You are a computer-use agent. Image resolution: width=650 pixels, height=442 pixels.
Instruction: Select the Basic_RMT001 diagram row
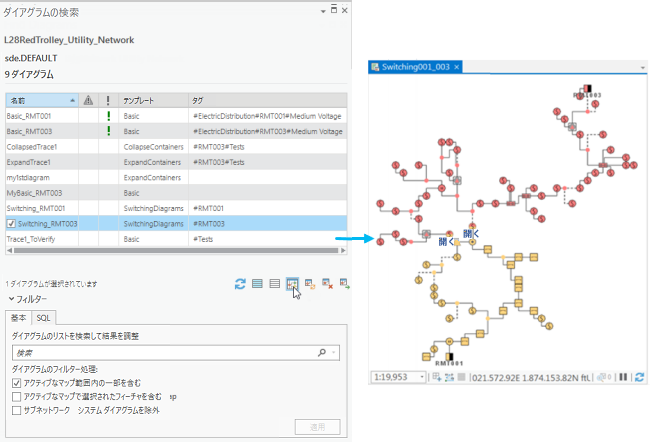click(176, 116)
